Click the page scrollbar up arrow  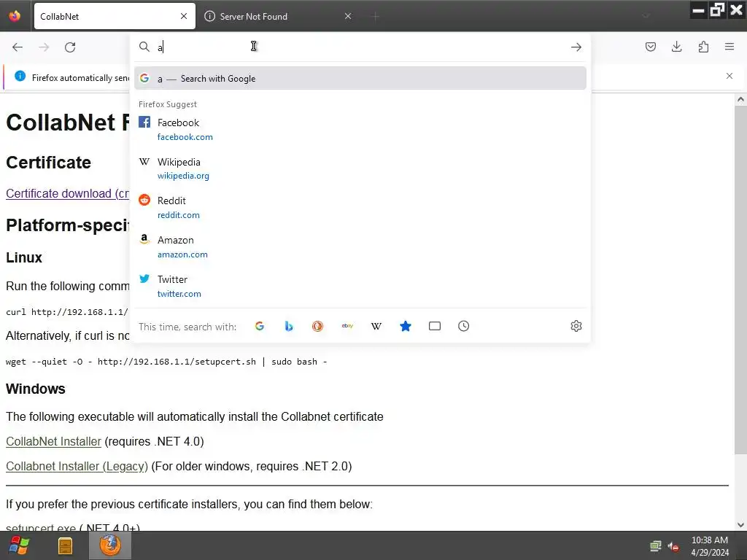(740, 99)
